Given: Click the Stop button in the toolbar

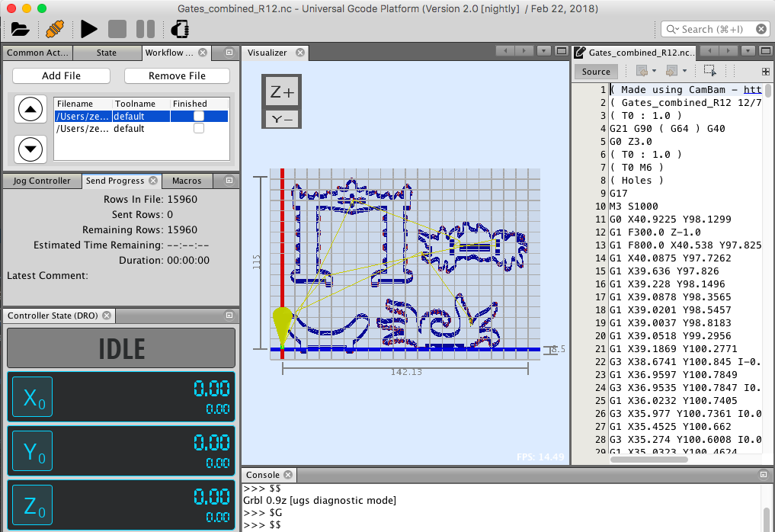Looking at the screenshot, I should pos(117,29).
